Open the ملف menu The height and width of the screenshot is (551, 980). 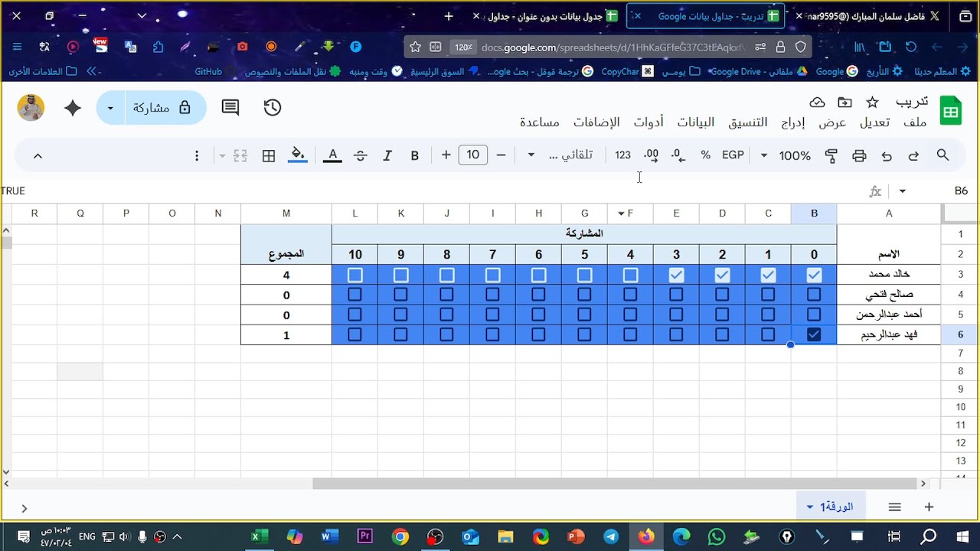pos(915,122)
